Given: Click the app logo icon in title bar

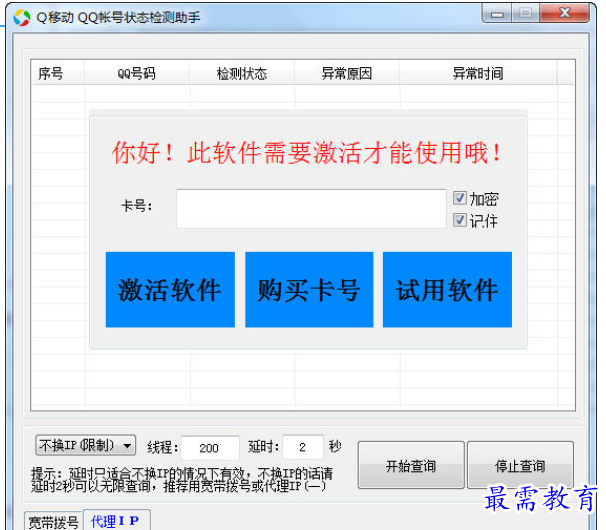Looking at the screenshot, I should [21, 17].
